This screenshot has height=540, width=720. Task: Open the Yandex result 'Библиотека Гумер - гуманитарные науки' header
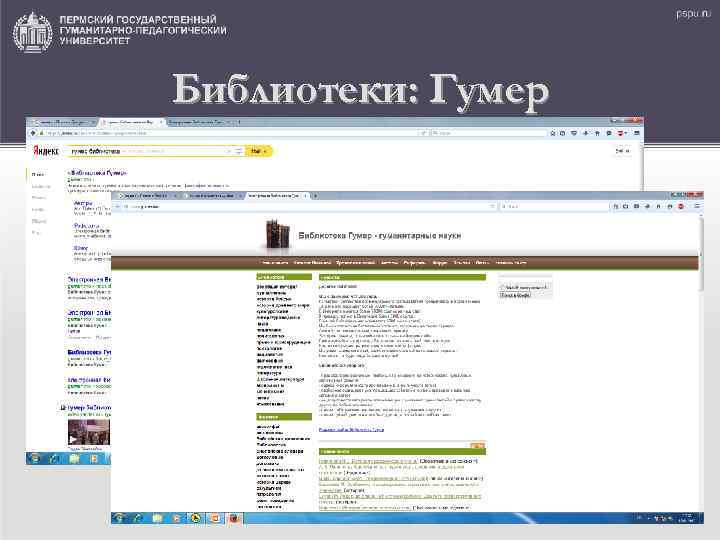pos(379,236)
